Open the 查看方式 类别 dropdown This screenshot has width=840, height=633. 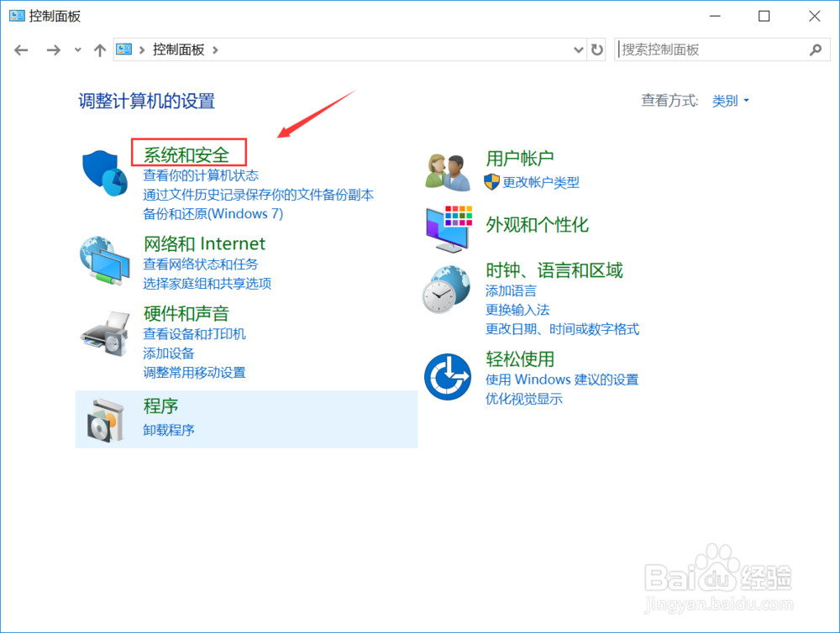pos(727,100)
